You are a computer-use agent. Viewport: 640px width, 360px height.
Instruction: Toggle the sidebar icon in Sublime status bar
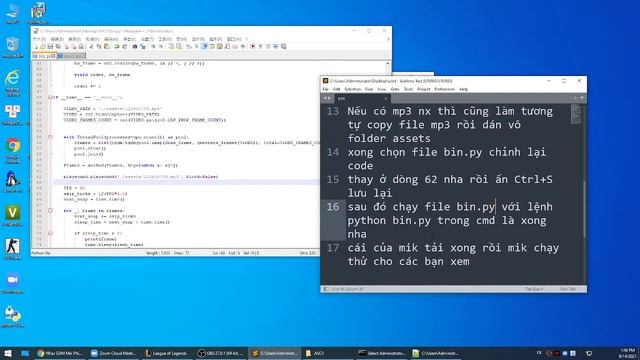[x=326, y=289]
